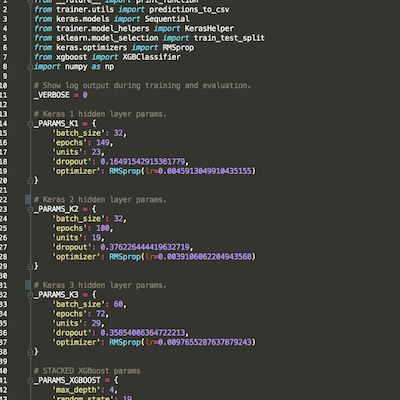The width and height of the screenshot is (400, 400).
Task: Click units value 19
Action: tap(96, 238)
